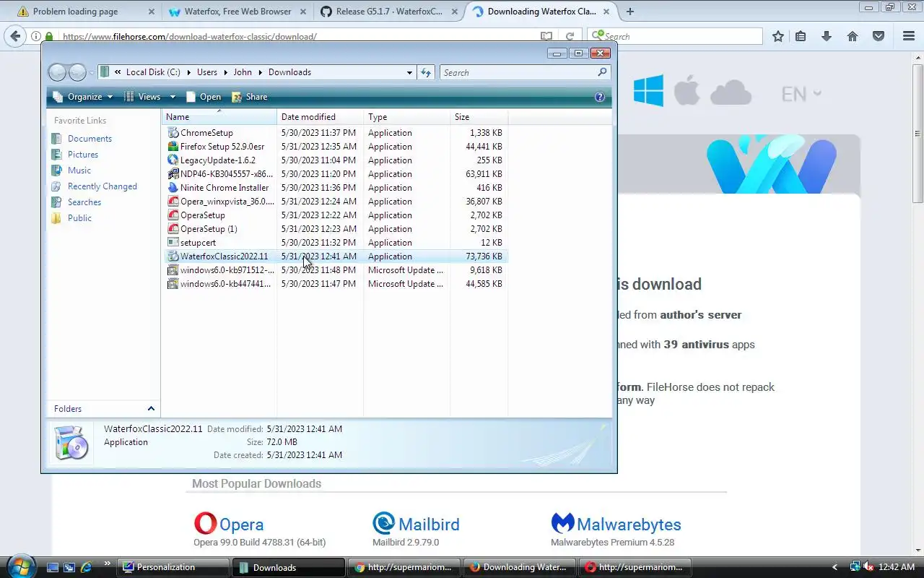Click Users in the breadcrumb path
Screen dimensions: 924x578
[207, 72]
